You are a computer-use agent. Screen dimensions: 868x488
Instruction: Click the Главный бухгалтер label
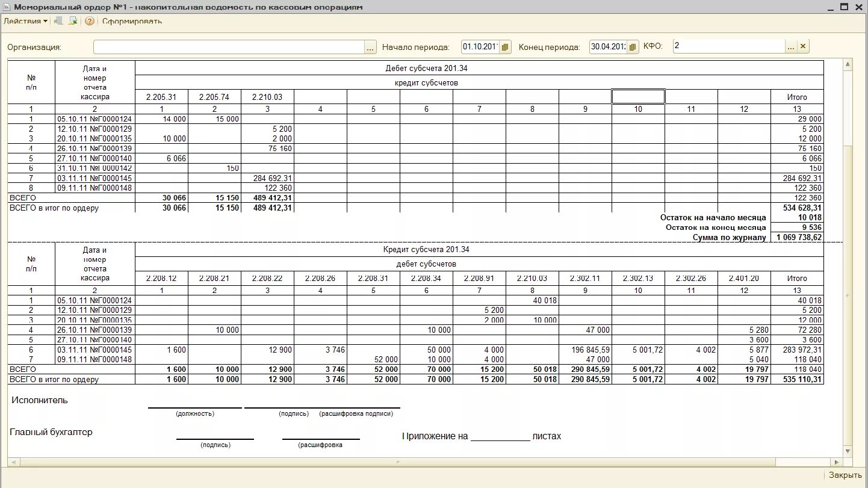tap(51, 432)
